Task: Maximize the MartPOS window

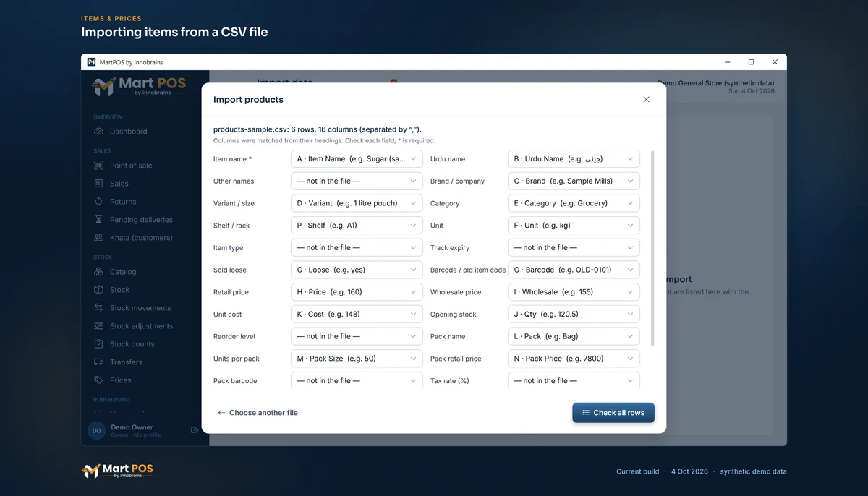Action: click(x=751, y=62)
